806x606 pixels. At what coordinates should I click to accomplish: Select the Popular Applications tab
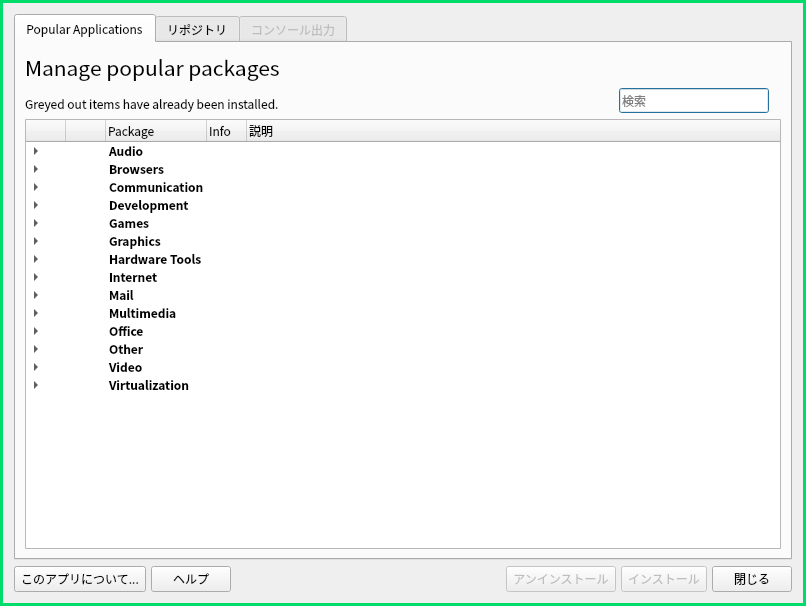pos(84,29)
